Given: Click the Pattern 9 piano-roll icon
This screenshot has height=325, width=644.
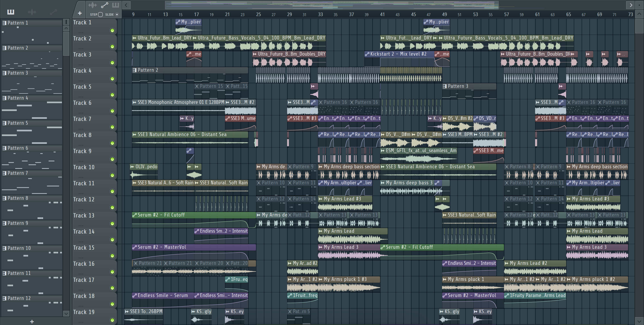Looking at the screenshot, I should pos(4,223).
